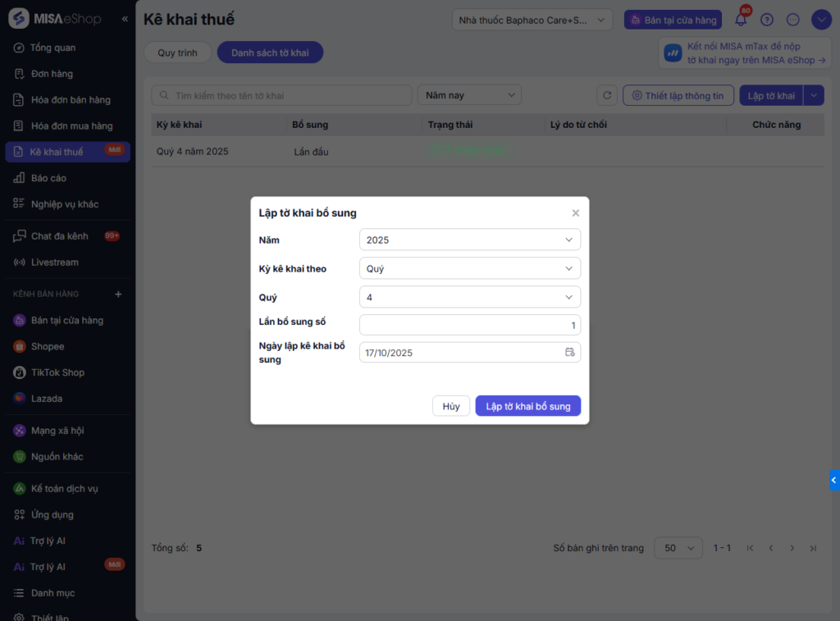Select the Danh sách tờ khai tab
The height and width of the screenshot is (621, 840).
270,53
